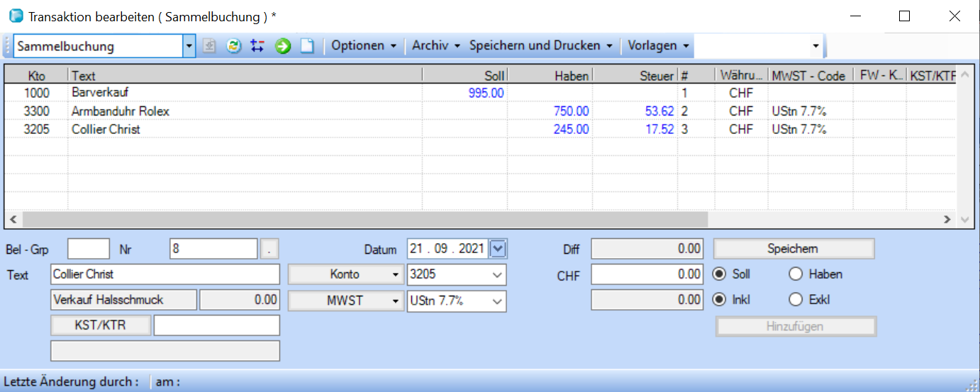Image resolution: width=980 pixels, height=392 pixels.
Task: Click the refresh icon in toolbar
Action: click(x=233, y=46)
